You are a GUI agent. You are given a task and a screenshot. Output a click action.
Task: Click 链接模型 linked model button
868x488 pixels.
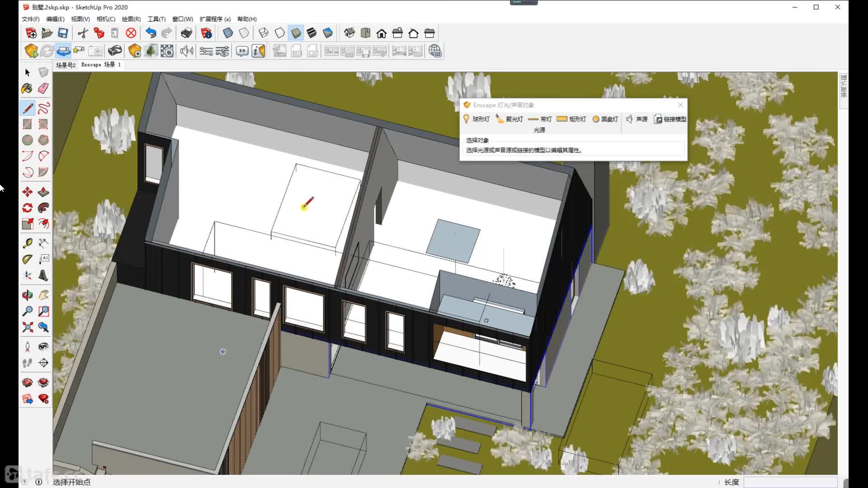[x=670, y=119]
